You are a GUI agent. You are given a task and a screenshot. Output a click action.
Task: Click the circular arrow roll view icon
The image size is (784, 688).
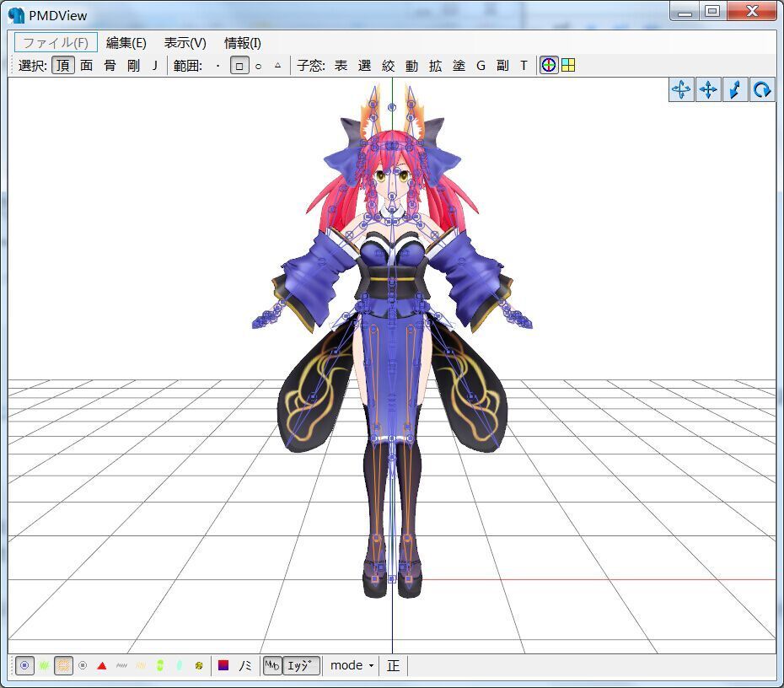tap(762, 89)
